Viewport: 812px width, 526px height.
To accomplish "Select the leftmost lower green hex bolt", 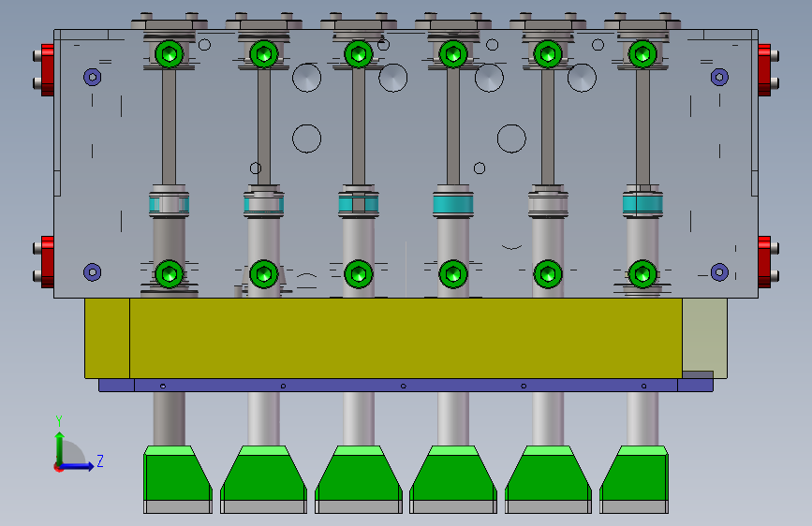I will tap(169, 274).
